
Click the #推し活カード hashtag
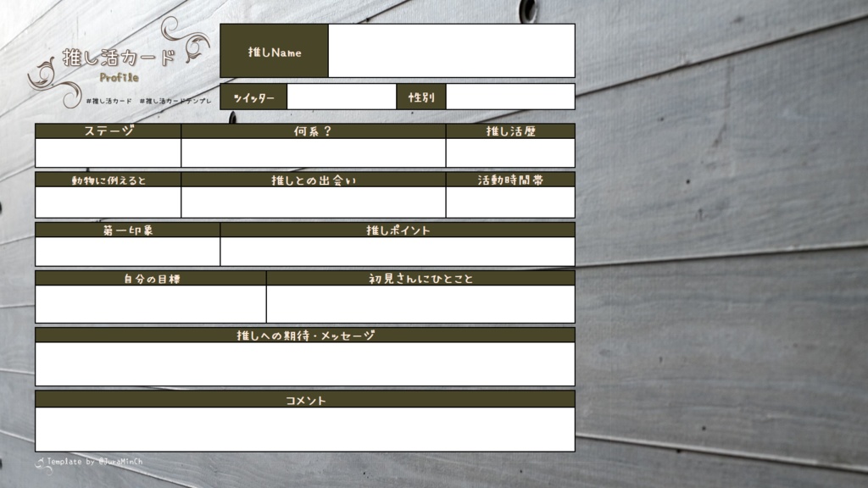[x=109, y=102]
